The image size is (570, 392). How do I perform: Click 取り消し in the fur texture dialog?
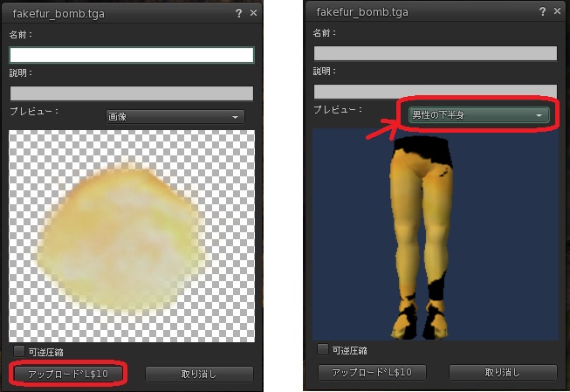pyautogui.click(x=199, y=374)
